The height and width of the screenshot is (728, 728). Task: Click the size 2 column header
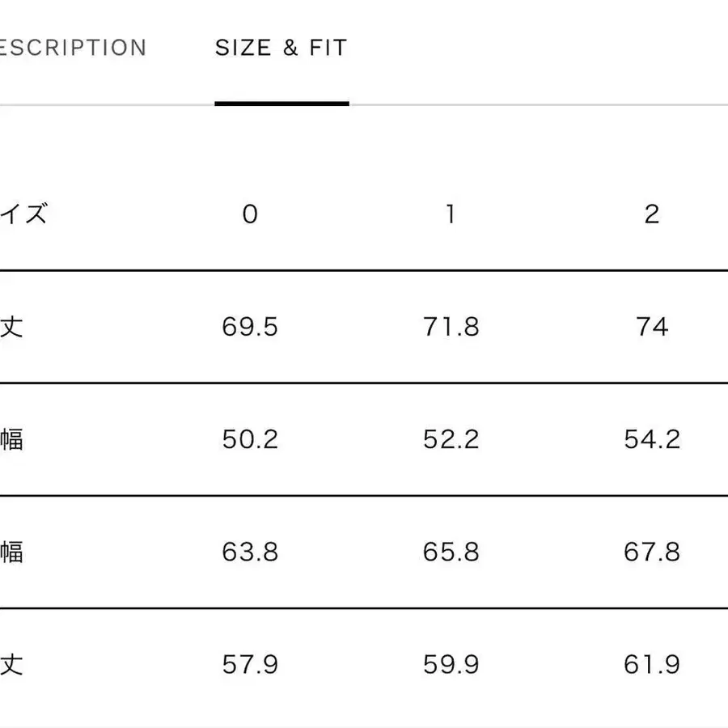point(652,214)
